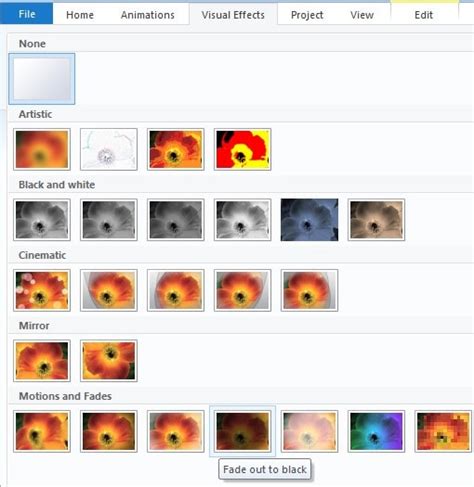Viewport: 474px width, 487px height.
Task: Select the fourth Cinematic effect thumbnail
Action: click(x=243, y=290)
